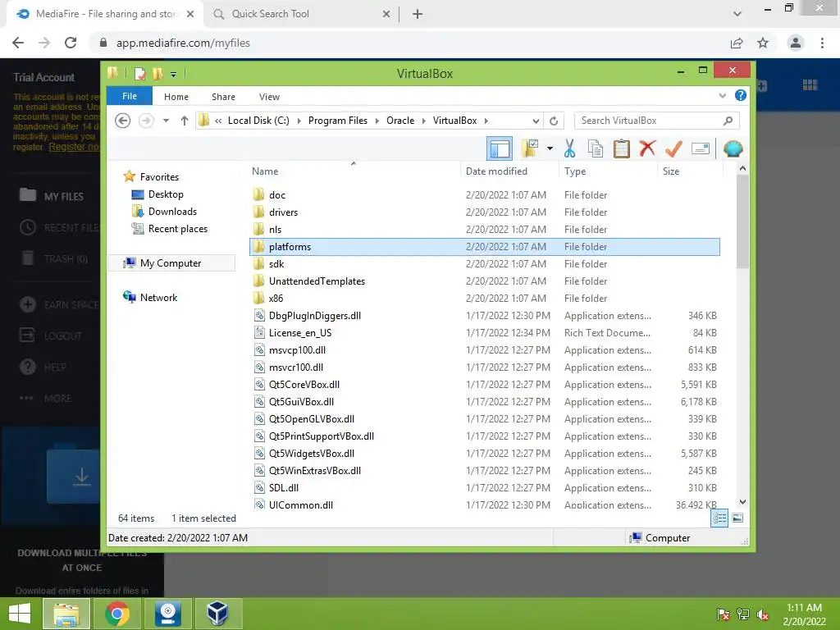Click Oracle in the address path
The height and width of the screenshot is (630, 840).
tap(400, 121)
